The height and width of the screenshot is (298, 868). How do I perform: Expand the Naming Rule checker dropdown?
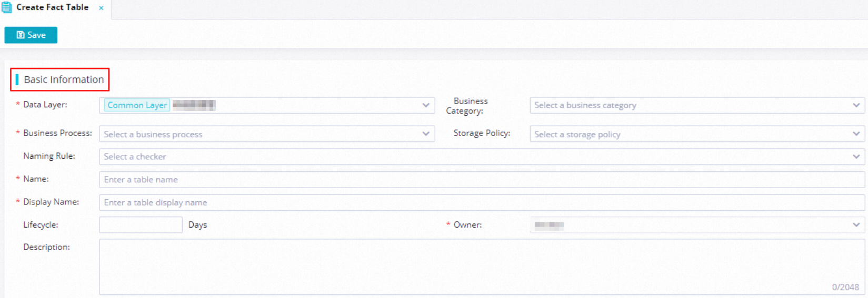[x=482, y=157]
